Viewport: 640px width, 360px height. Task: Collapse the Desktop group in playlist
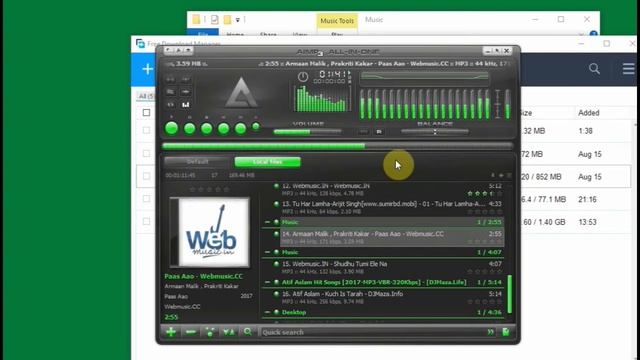tap(267, 312)
